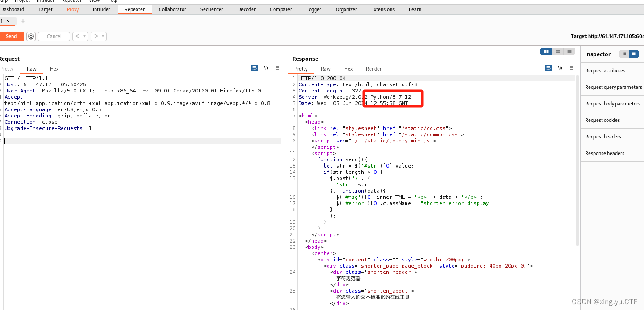Add a new Repeater tab with plus
Image resolution: width=644 pixels, height=310 pixels.
23,21
